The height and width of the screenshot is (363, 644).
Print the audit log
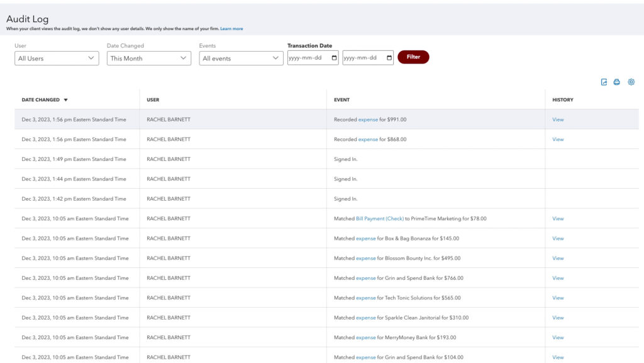pyautogui.click(x=616, y=82)
